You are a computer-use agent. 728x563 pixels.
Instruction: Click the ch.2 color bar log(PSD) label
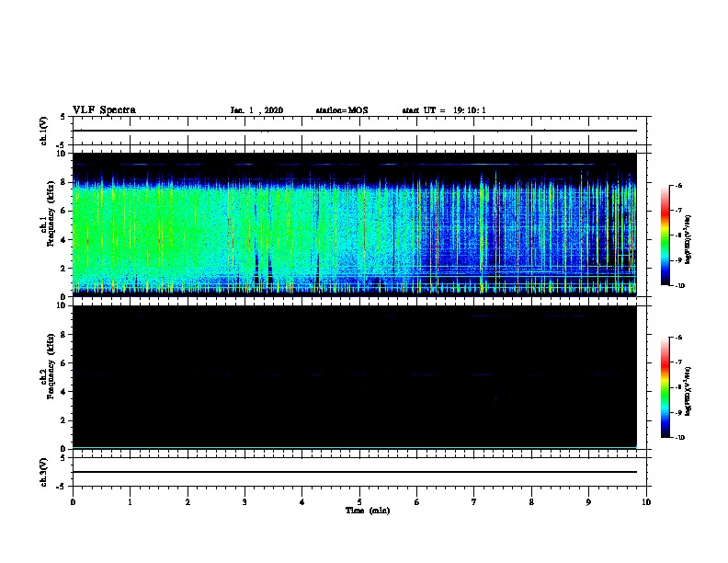[688, 391]
